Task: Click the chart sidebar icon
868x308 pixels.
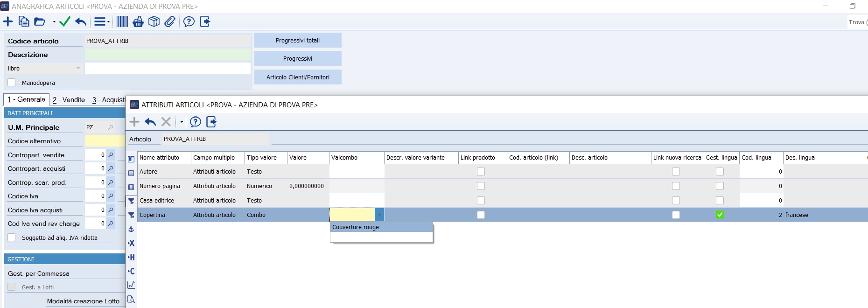Action: coord(131,285)
